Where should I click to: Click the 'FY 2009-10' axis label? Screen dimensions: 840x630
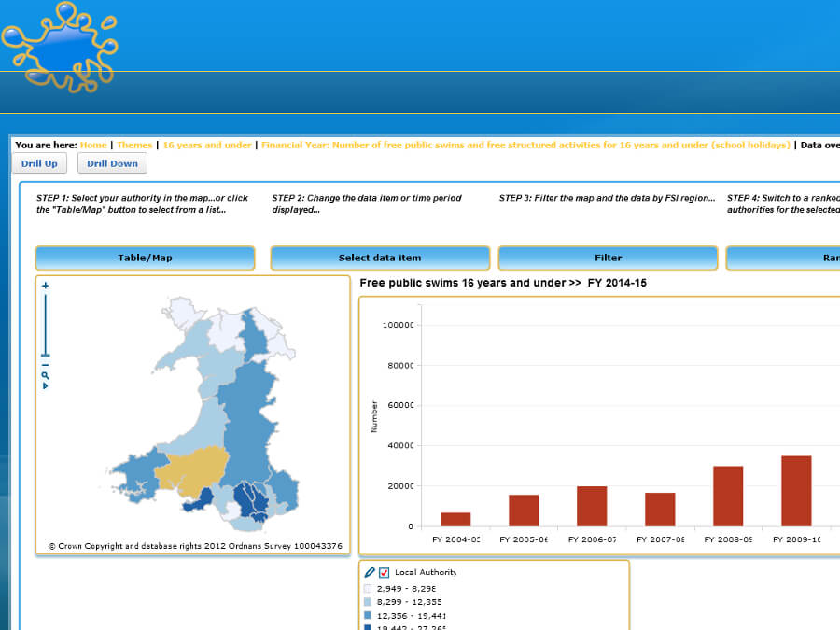click(x=797, y=539)
